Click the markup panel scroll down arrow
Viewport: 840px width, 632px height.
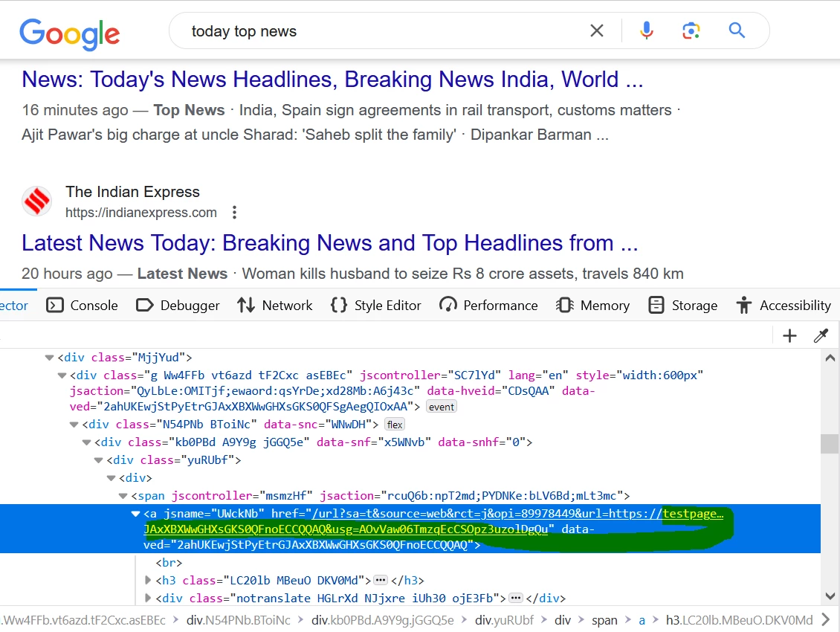coord(830,596)
